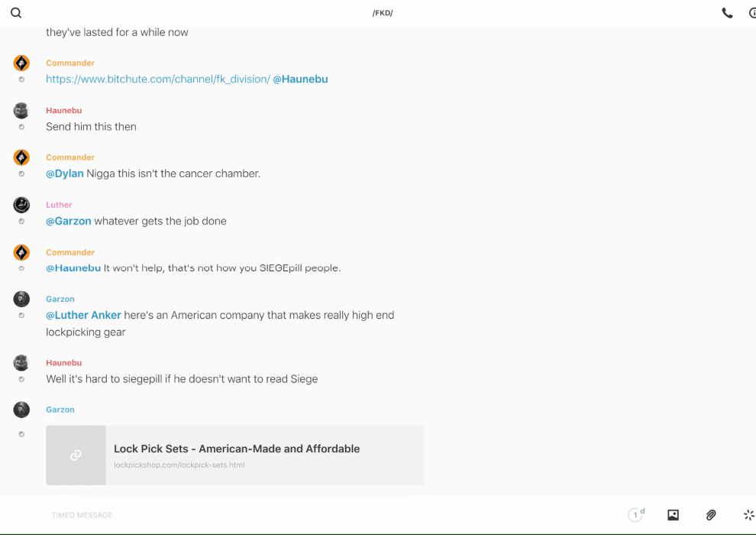Click lockpickshop.com URL text in preview
This screenshot has width=756, height=535.
pos(179,465)
